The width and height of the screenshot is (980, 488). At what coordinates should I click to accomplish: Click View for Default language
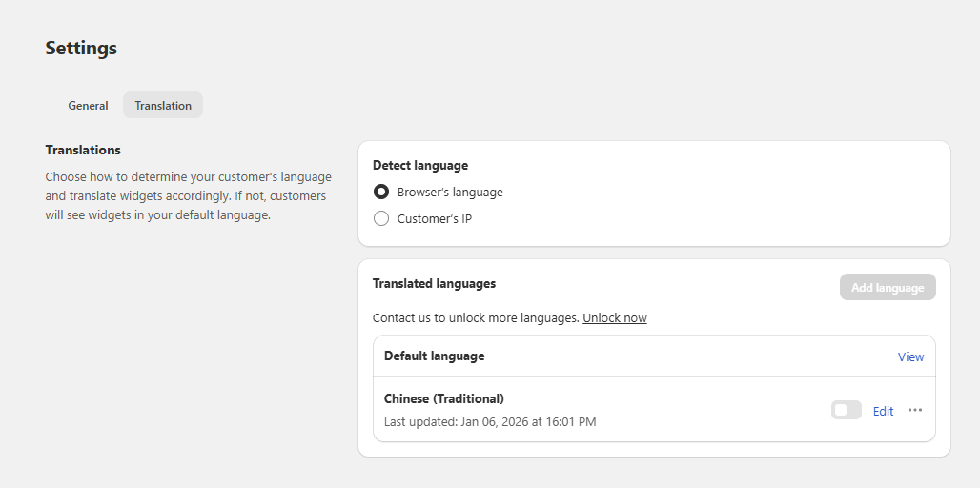(910, 356)
